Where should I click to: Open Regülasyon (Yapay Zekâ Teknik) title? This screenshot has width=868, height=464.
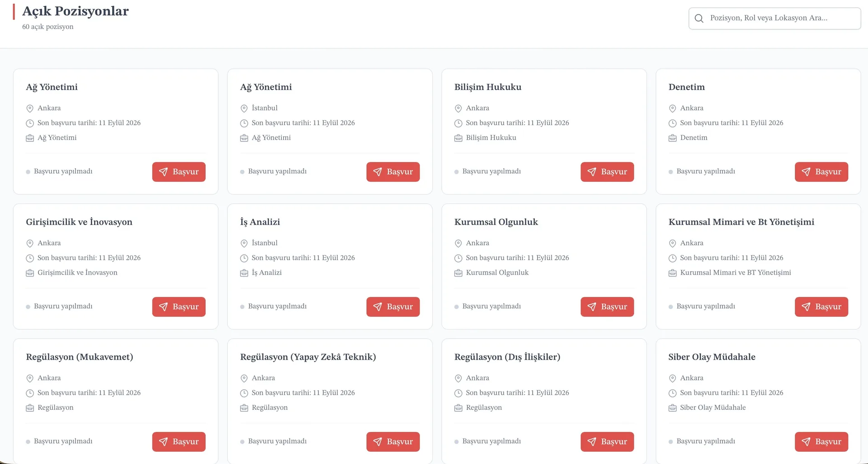click(x=308, y=357)
